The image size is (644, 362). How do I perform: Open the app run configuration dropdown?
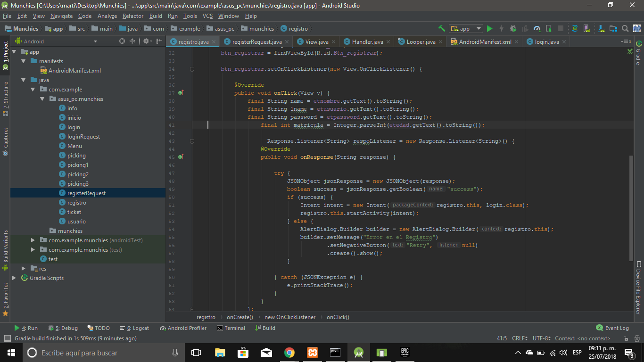(466, 28)
